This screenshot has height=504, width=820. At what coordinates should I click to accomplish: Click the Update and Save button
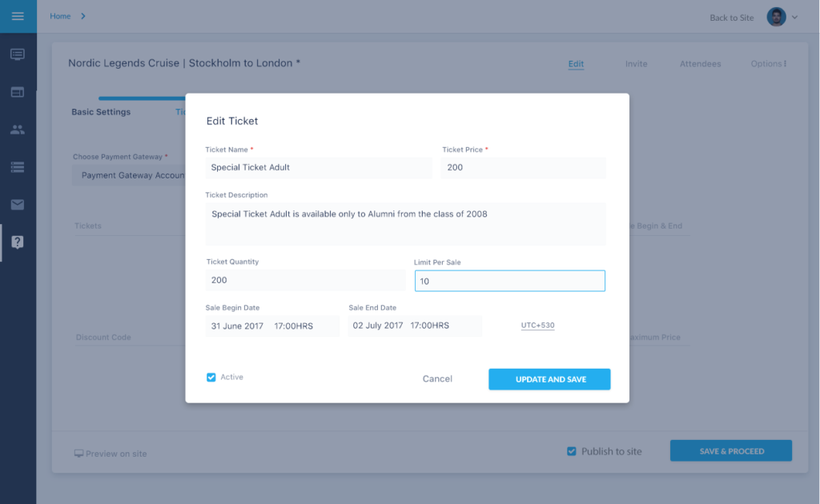pos(549,379)
